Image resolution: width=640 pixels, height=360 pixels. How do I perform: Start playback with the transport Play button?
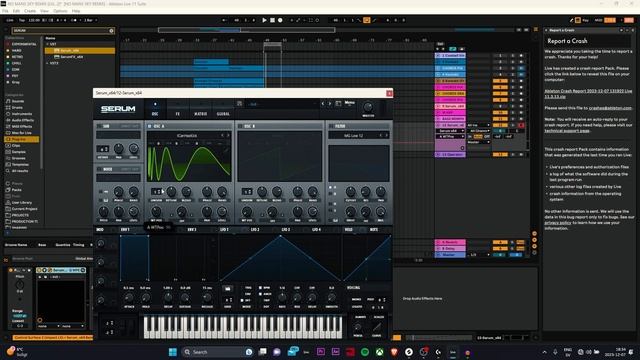[264, 20]
